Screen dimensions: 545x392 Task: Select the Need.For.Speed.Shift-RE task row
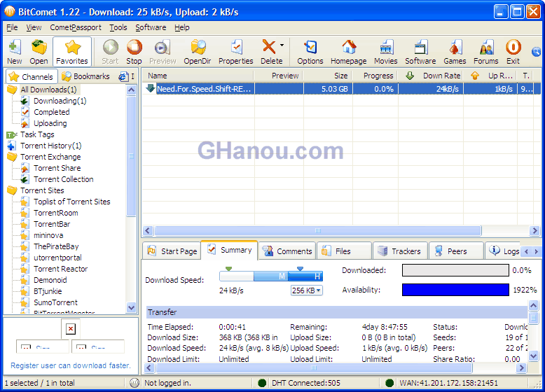pos(342,89)
